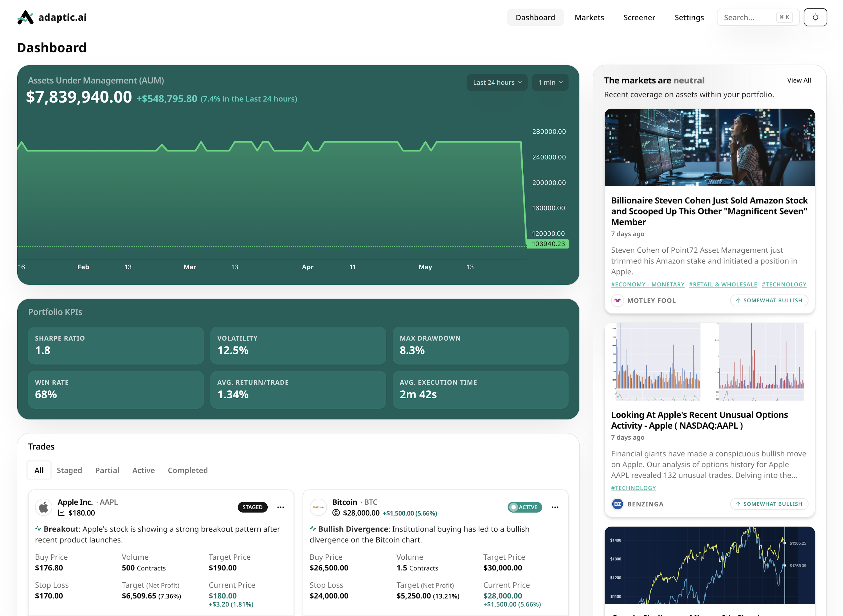Click the Benzinga Somewhat Bullish badge
843x616 pixels.
pos(769,504)
